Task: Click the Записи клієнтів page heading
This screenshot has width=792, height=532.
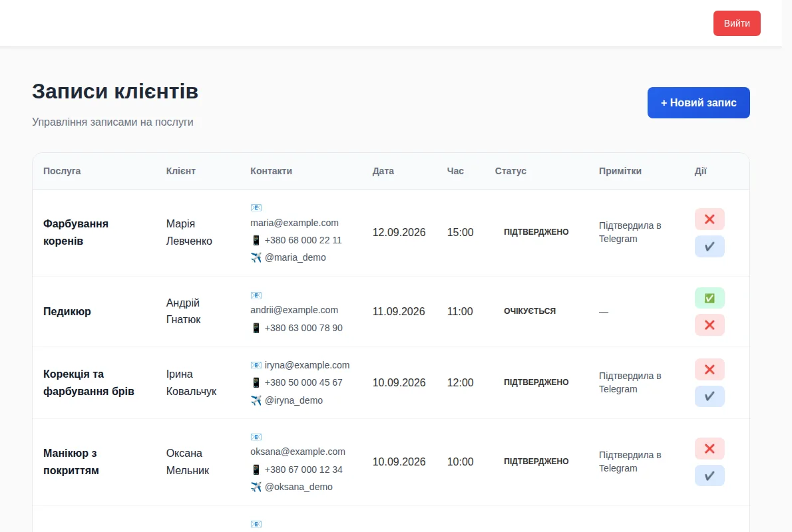Action: pos(115,91)
